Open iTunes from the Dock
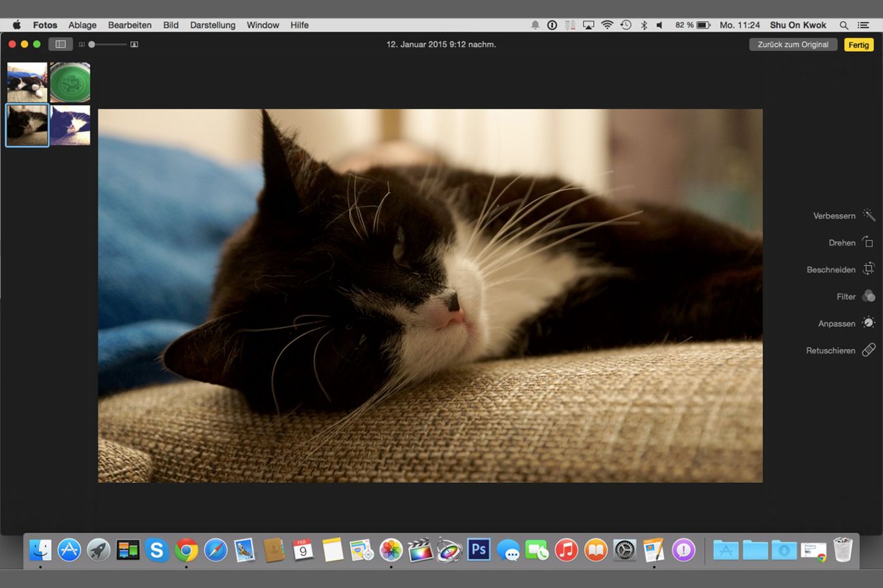883x588 pixels. [x=566, y=549]
